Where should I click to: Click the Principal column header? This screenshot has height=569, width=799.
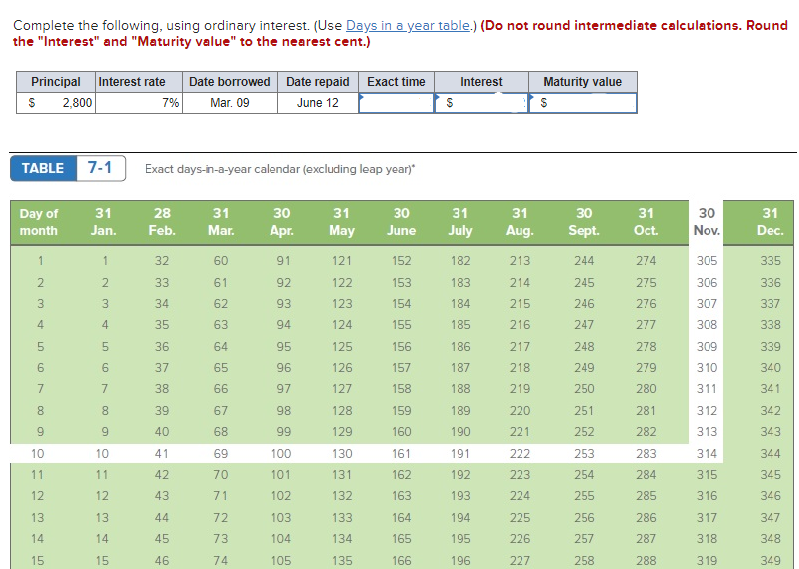coord(56,82)
